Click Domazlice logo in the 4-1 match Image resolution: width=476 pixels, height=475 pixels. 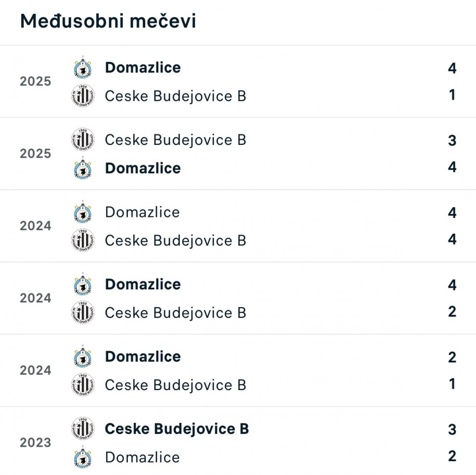[83, 68]
